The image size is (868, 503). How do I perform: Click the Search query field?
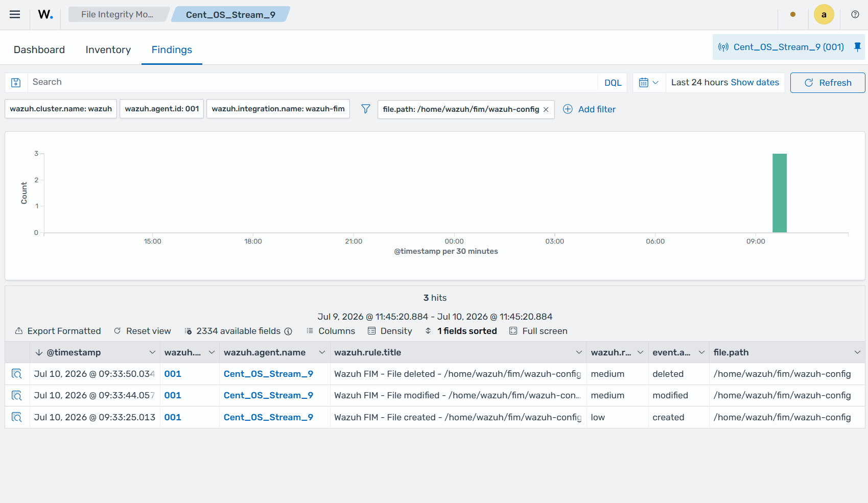(x=312, y=82)
